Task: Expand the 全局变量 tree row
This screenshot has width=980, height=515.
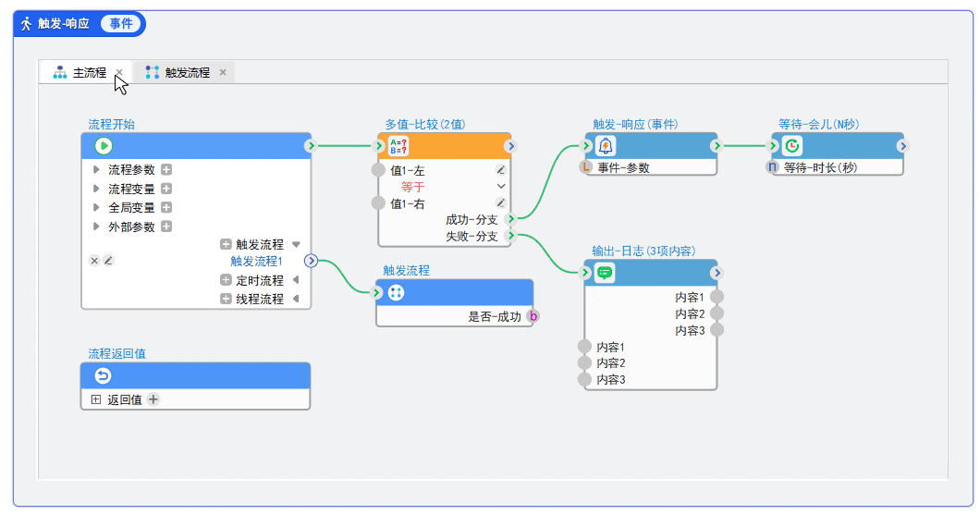Action: pos(96,208)
